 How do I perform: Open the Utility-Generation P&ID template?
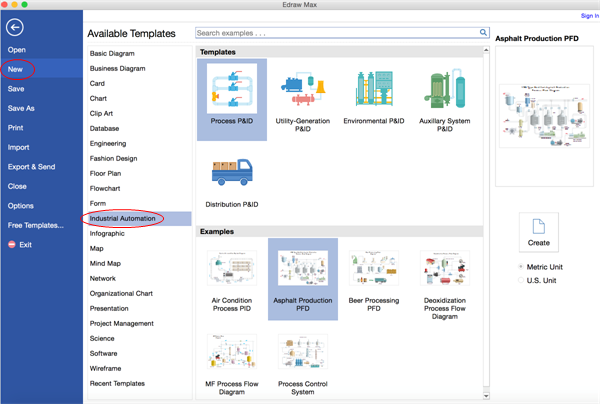(x=302, y=92)
